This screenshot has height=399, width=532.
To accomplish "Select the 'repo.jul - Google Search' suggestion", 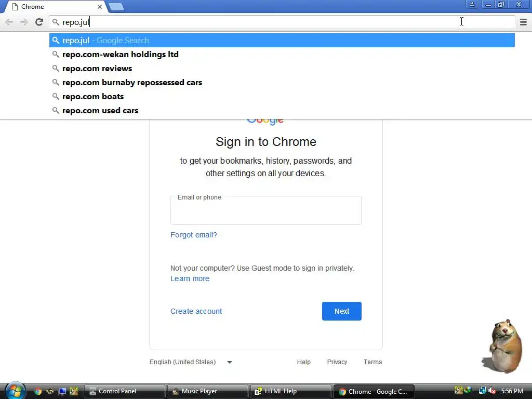I will click(x=282, y=41).
